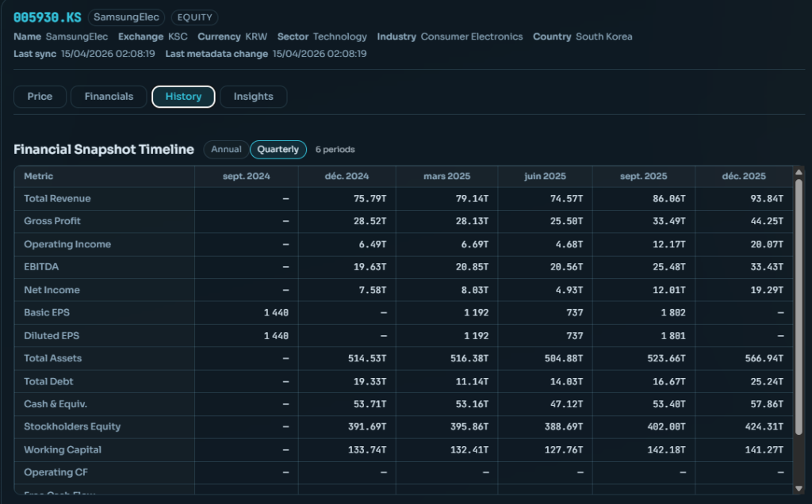The width and height of the screenshot is (812, 504).
Task: Select the EBITDA row label
Action: (x=40, y=267)
